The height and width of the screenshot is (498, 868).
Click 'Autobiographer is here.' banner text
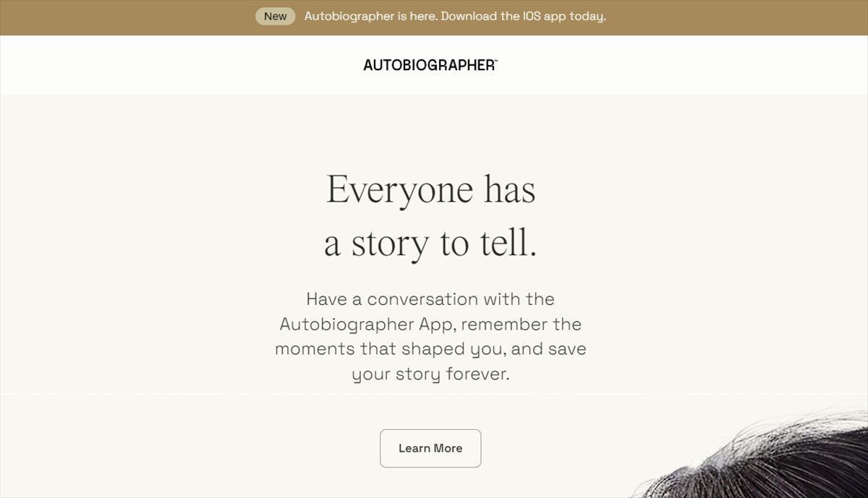pyautogui.click(x=370, y=16)
